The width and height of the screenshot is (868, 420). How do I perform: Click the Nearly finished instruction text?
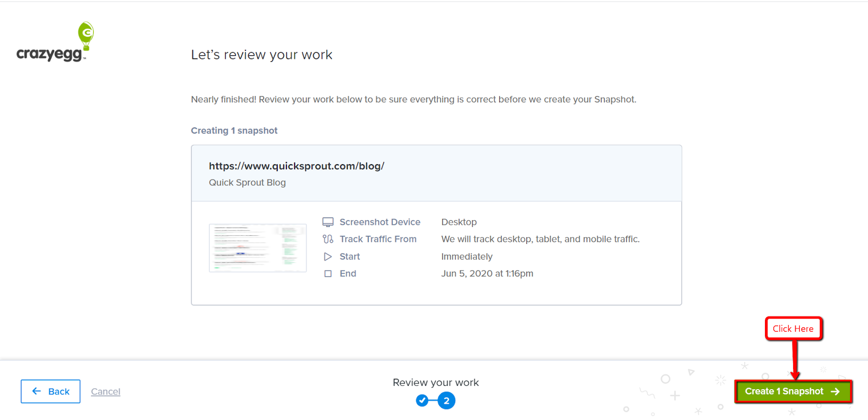[413, 99]
